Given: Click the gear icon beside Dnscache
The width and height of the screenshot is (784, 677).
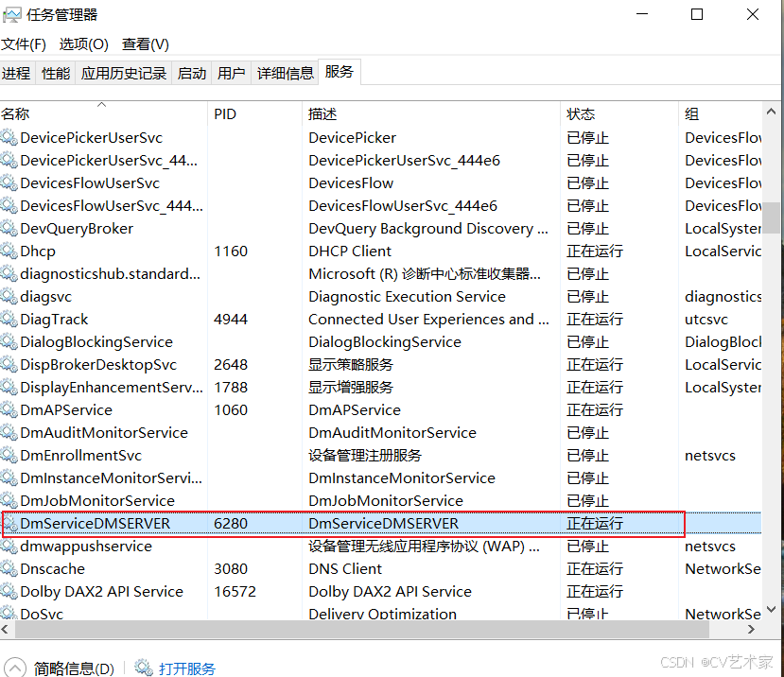Looking at the screenshot, I should (9, 569).
